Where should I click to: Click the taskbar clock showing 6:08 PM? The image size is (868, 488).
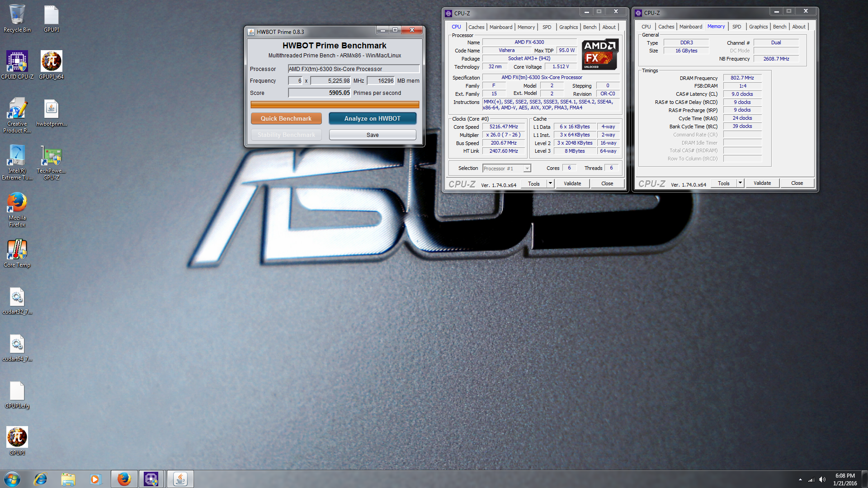(x=845, y=479)
